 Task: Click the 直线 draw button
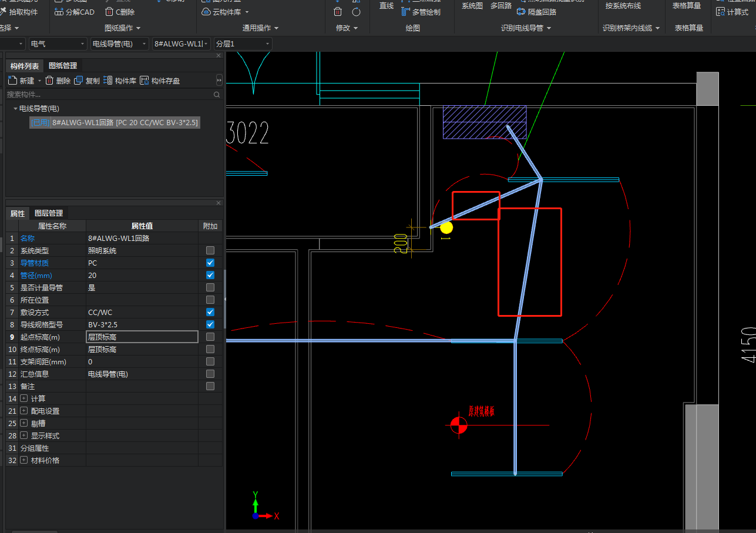387,6
